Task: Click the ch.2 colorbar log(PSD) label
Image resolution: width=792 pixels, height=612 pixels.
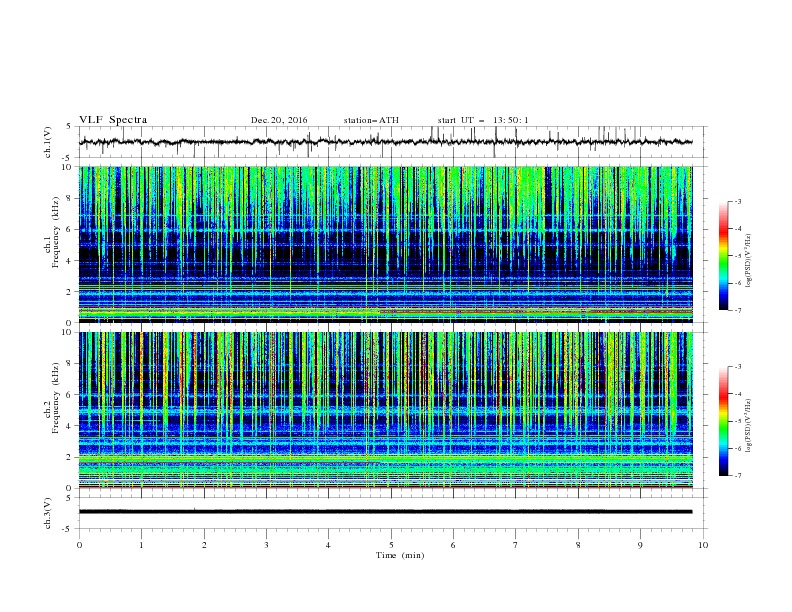Action: tap(749, 425)
